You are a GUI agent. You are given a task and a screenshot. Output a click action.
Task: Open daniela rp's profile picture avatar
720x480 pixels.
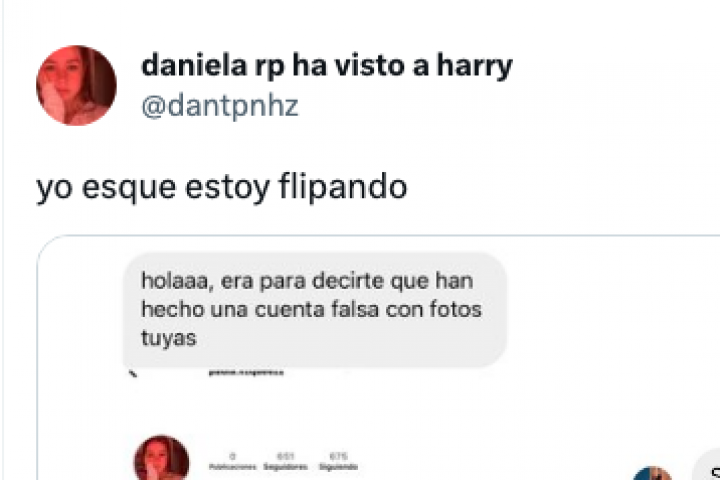click(76, 85)
